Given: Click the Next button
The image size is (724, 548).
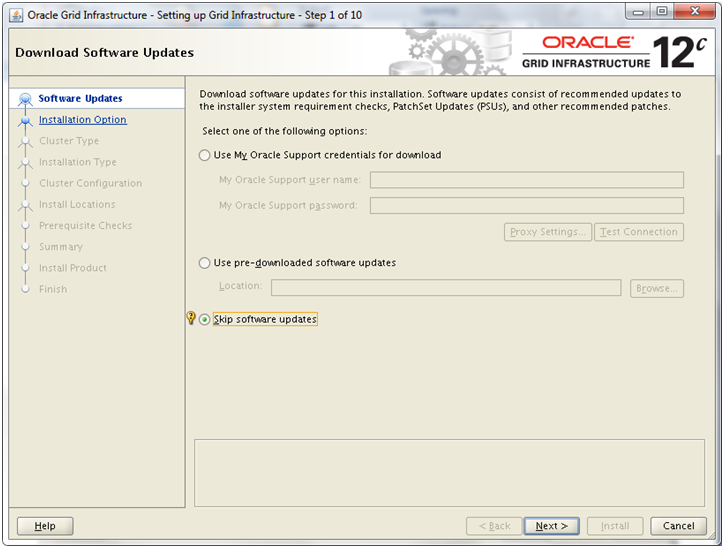Looking at the screenshot, I should [551, 526].
